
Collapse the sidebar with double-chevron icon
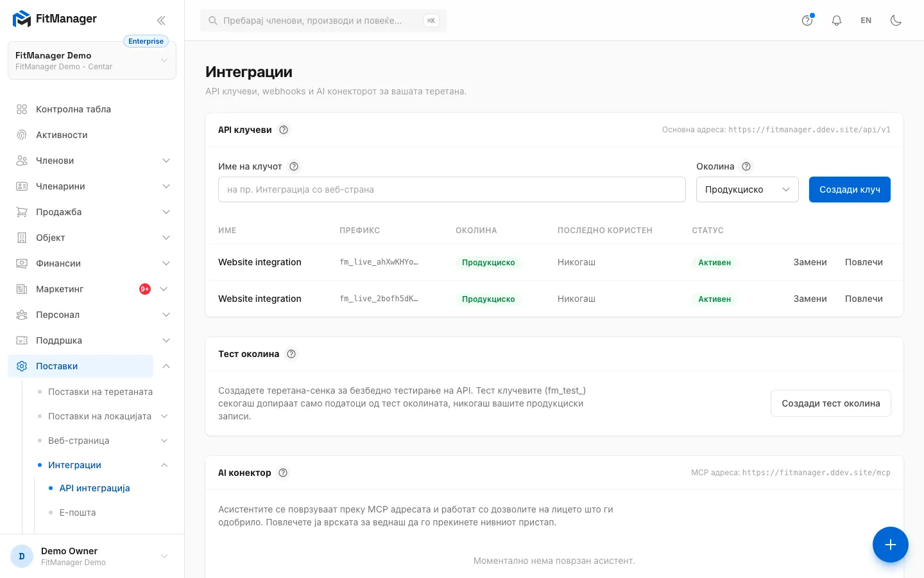click(x=161, y=21)
